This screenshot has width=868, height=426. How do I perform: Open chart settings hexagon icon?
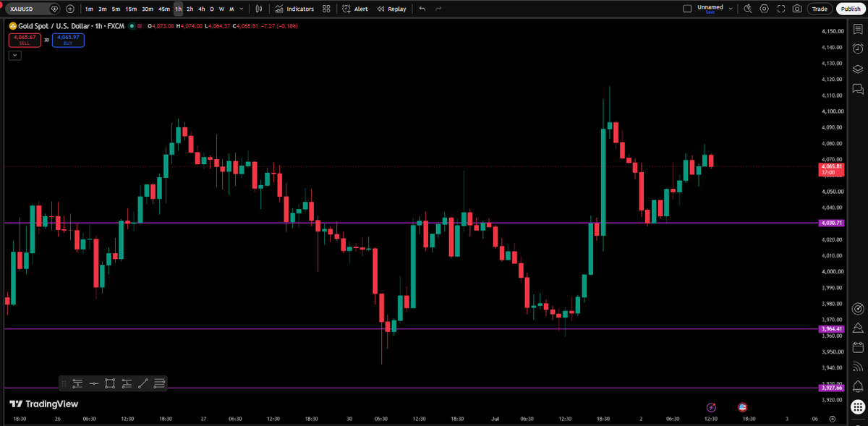tap(764, 9)
